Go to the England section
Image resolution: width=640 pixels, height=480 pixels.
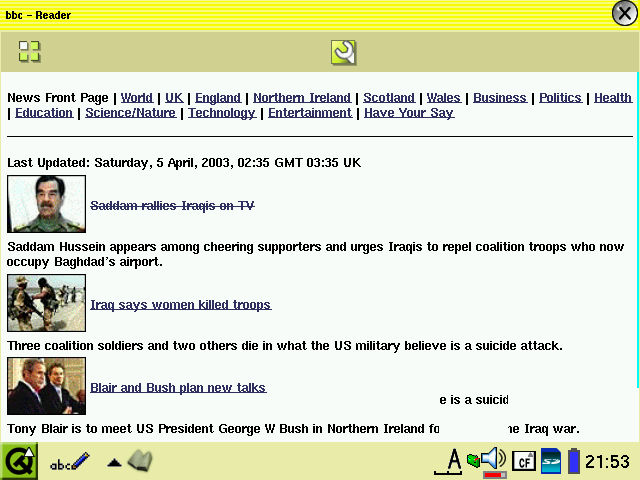[218, 98]
